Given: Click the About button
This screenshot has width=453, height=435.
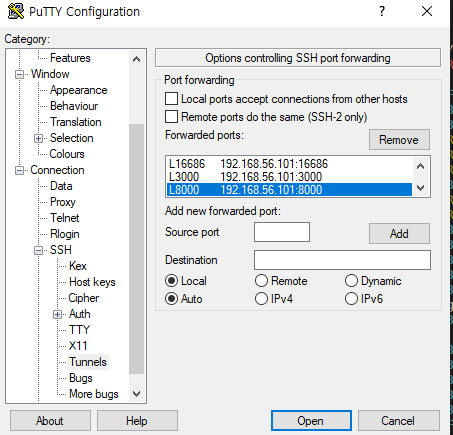Looking at the screenshot, I should [x=50, y=421].
